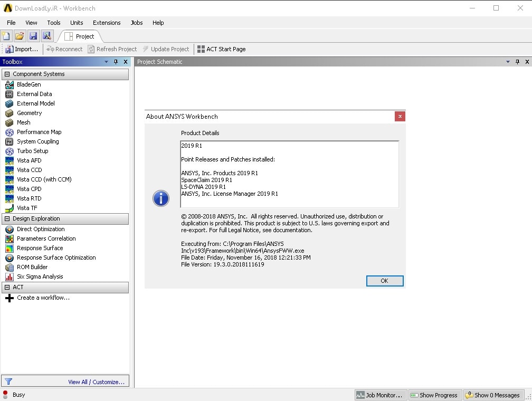Image resolution: width=532 pixels, height=401 pixels.
Task: Collapse the Design Exploration section
Action: pos(7,219)
